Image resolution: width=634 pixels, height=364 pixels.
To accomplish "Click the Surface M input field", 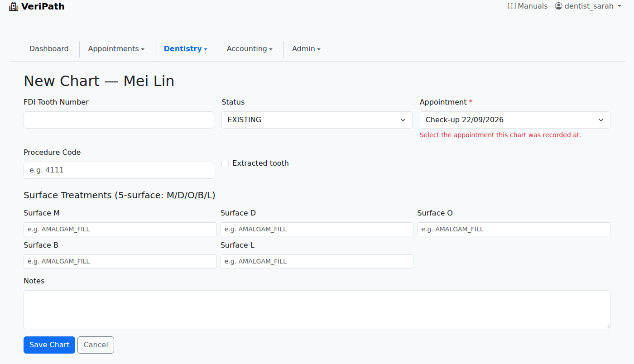I will pos(120,229).
